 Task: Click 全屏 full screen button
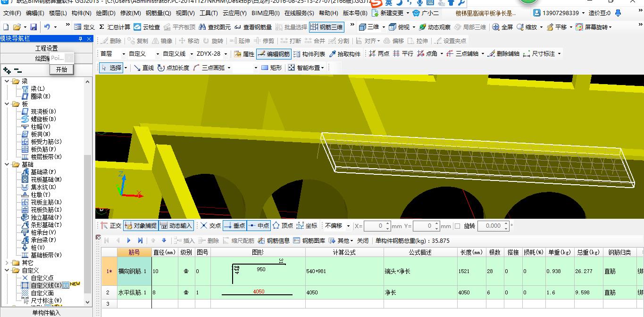tap(502, 27)
